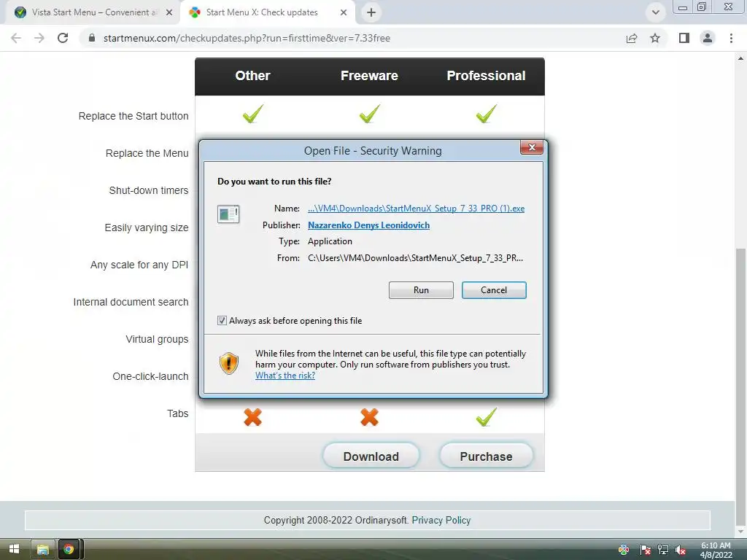The height and width of the screenshot is (560, 747).
Task: Open publisher link Nazarenko Denys Leonidovich
Action: 368,225
